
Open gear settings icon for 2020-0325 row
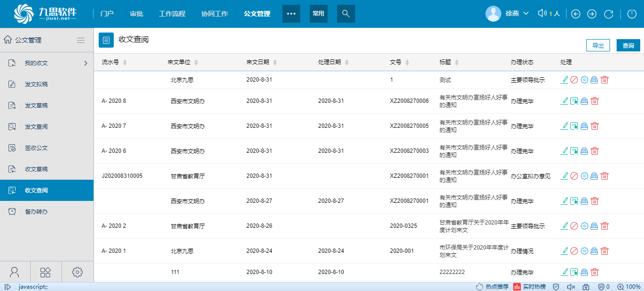pos(584,226)
